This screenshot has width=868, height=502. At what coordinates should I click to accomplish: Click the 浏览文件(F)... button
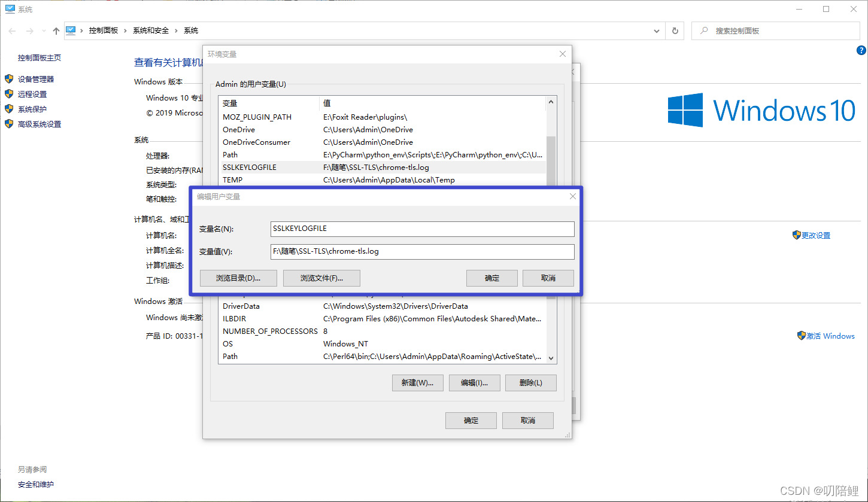coord(321,278)
